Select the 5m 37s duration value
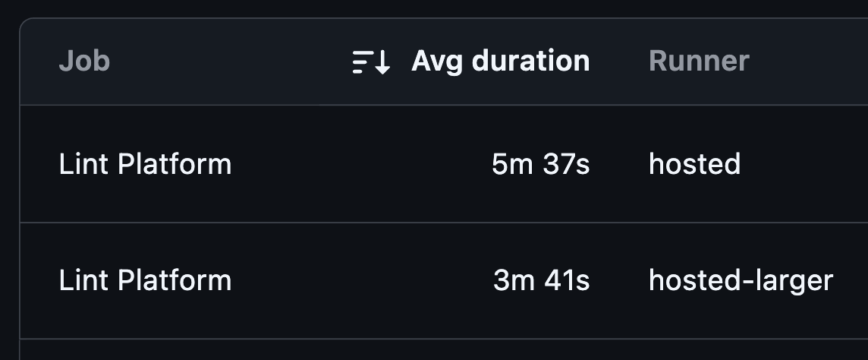The image size is (868, 360). pos(540,165)
